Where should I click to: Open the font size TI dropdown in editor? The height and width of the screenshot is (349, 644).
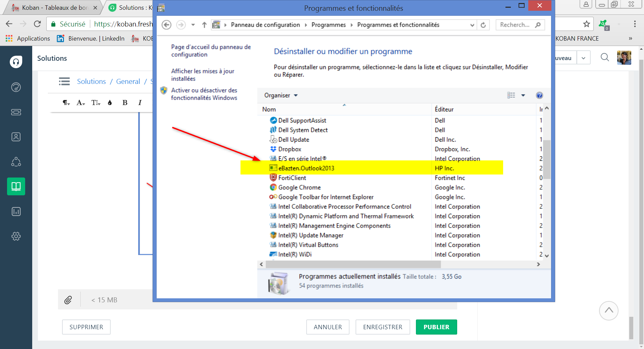click(96, 103)
